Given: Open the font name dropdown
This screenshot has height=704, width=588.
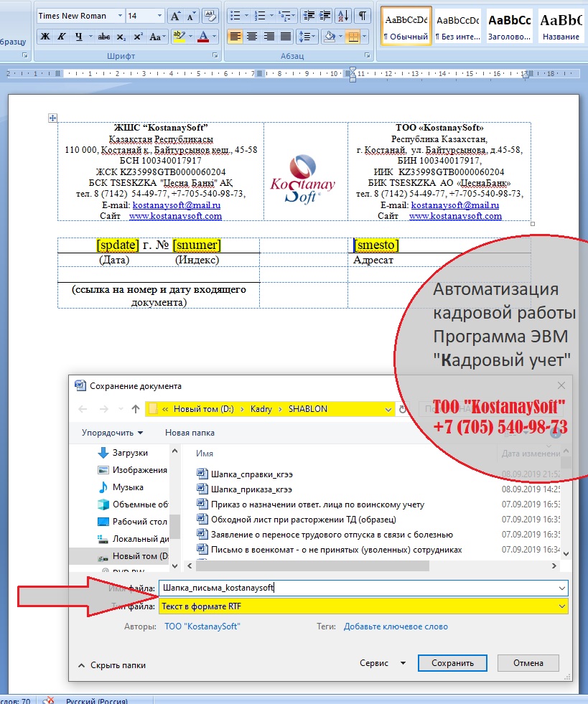Looking at the screenshot, I should [120, 17].
